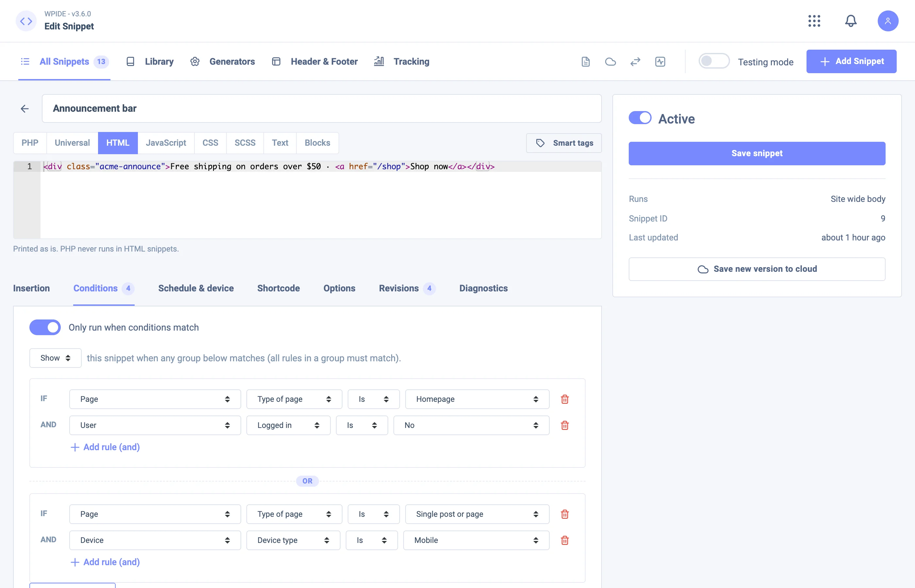Click the Announcement bar title field
Screen dimensions: 915x588
[322, 108]
